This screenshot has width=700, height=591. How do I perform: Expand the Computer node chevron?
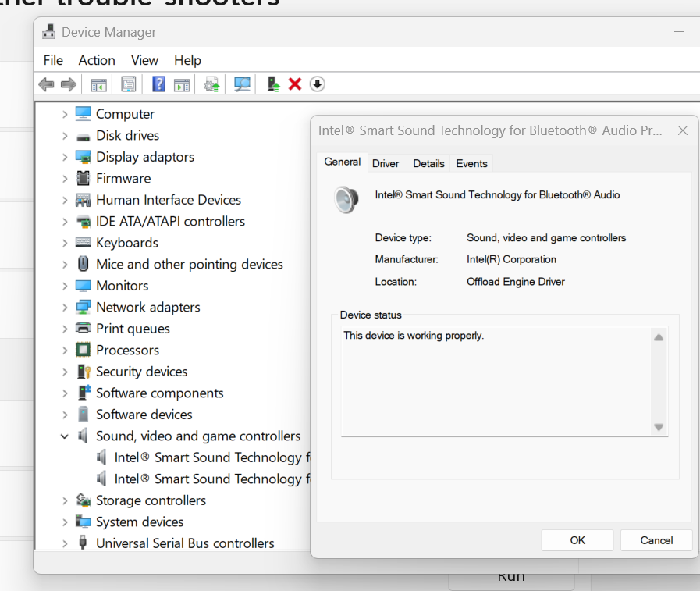65,114
